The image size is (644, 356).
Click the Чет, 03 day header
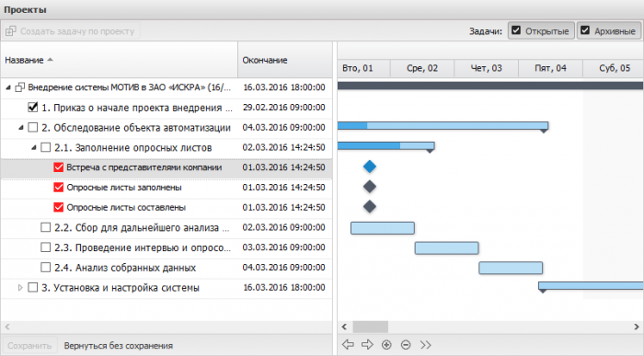coord(487,68)
